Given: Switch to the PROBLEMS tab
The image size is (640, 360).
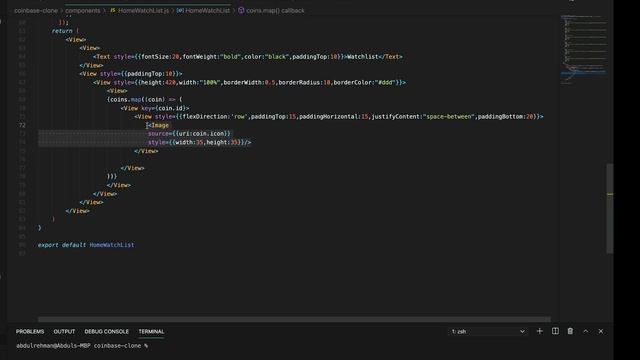Looking at the screenshot, I should coord(30,331).
